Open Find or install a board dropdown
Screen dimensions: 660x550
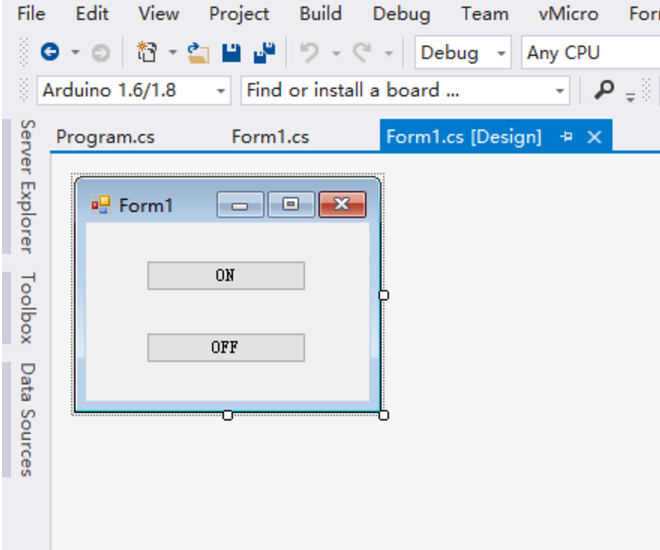(405, 90)
